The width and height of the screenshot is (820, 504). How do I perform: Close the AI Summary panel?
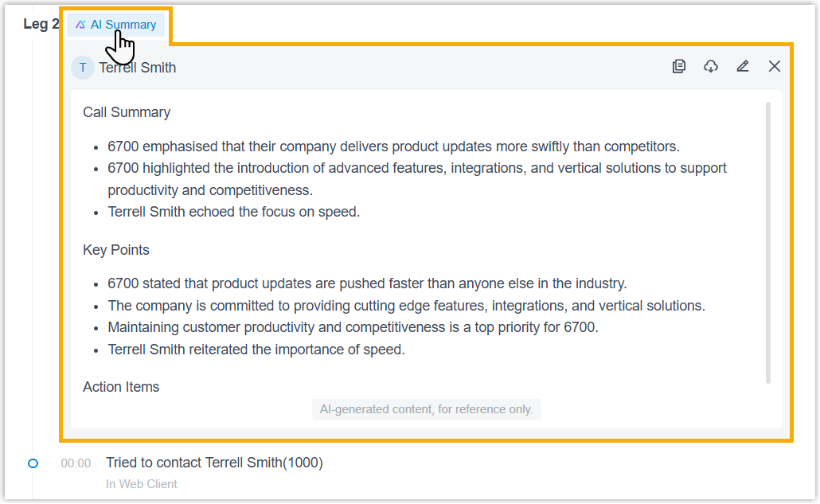point(775,67)
